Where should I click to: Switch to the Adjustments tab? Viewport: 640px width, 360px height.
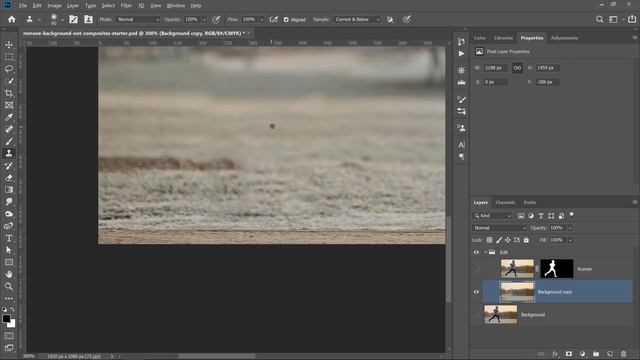pyautogui.click(x=564, y=38)
